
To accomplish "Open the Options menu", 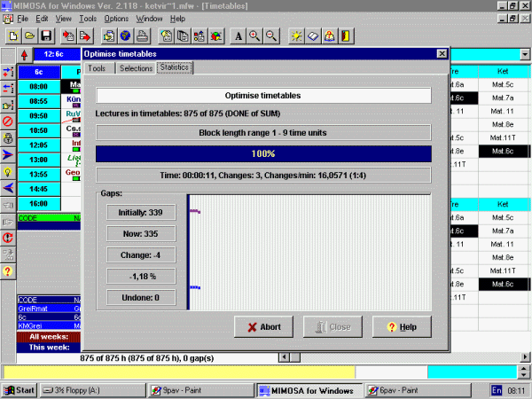I will click(116, 18).
